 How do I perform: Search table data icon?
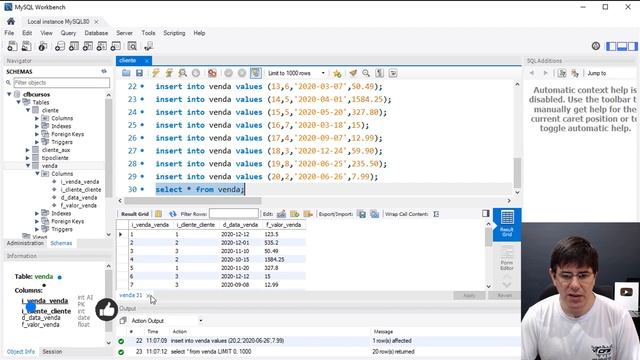[132, 46]
